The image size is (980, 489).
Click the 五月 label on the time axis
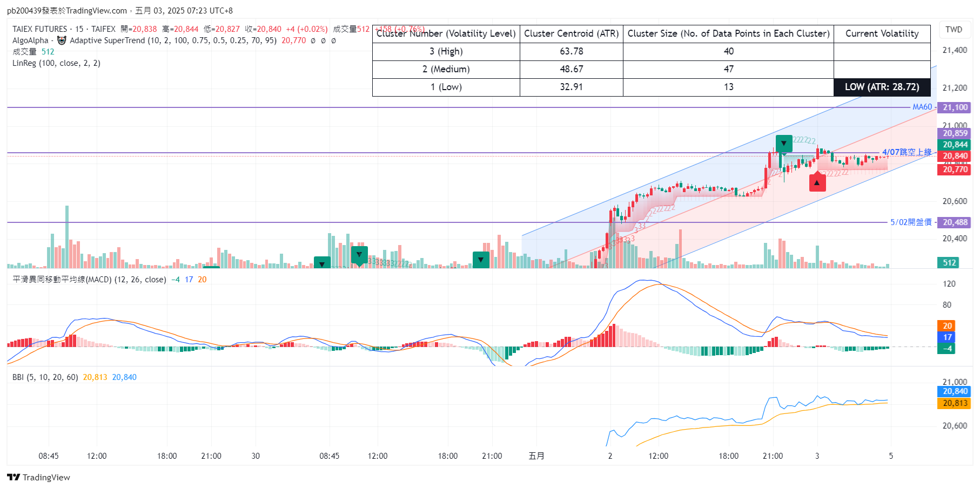[x=536, y=456]
